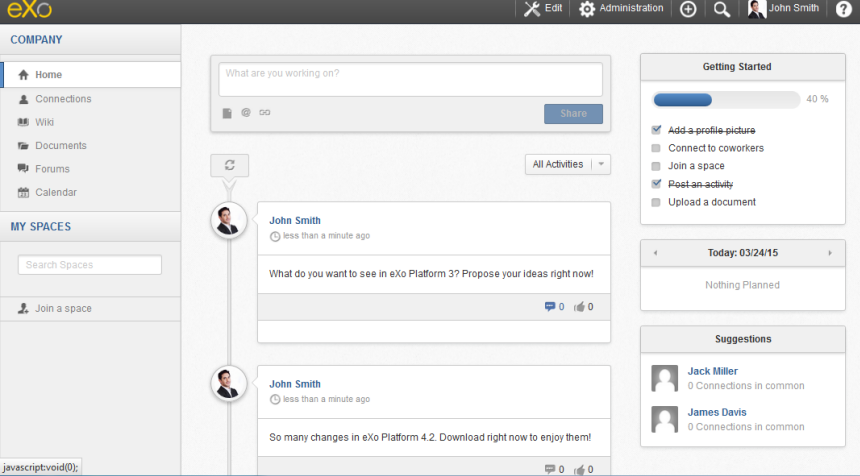The image size is (860, 476).
Task: Check the Join a space checkbox in Getting Started
Action: tap(656, 166)
